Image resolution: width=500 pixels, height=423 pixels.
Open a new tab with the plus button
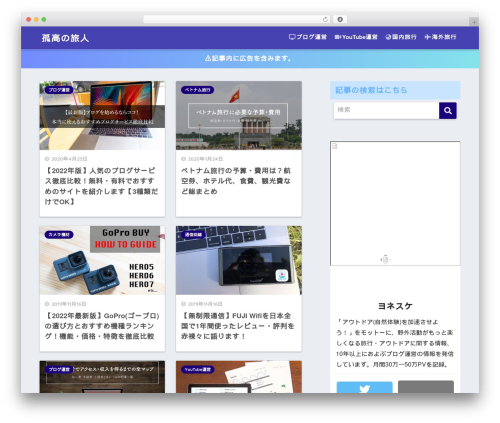[474, 22]
